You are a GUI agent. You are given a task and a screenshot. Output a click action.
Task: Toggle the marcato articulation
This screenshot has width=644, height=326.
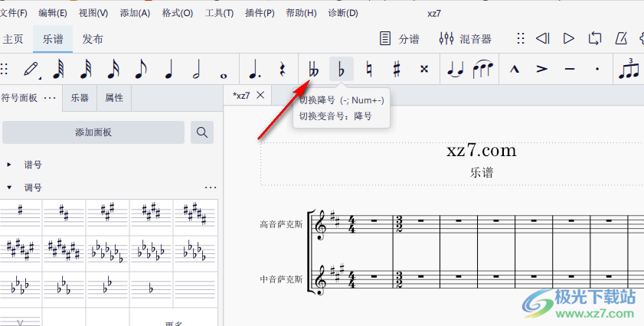pyautogui.click(x=515, y=69)
